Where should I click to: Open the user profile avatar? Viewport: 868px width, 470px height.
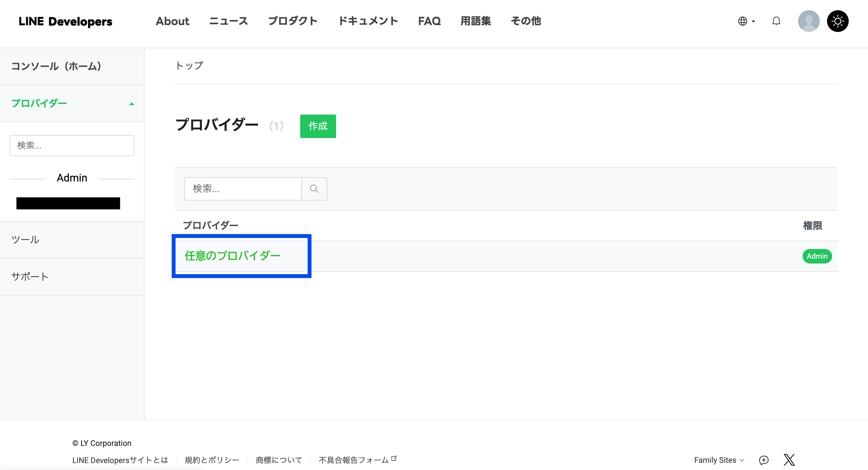pos(808,21)
